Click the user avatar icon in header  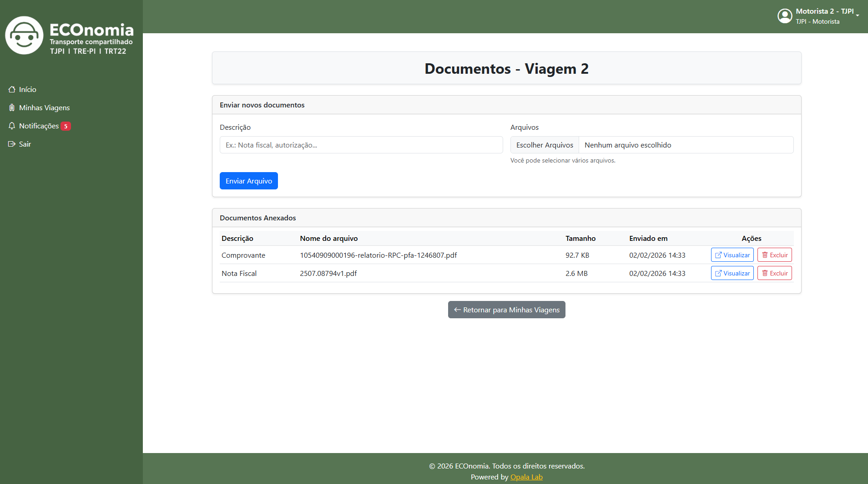pos(785,16)
